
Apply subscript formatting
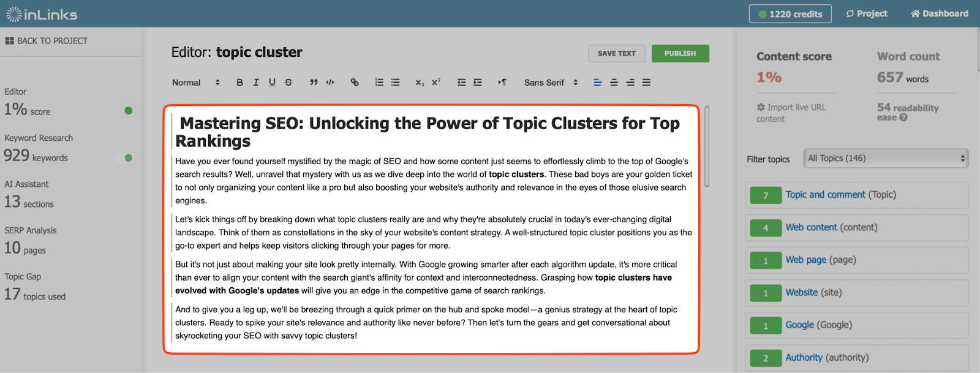point(420,83)
